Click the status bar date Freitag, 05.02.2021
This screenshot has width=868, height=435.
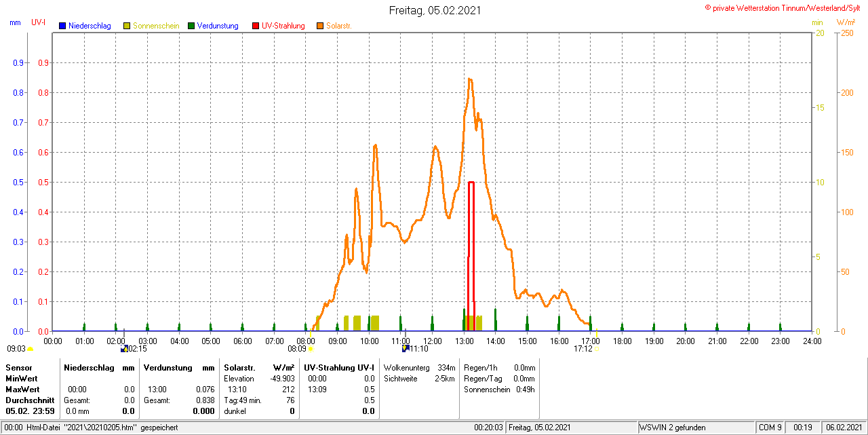[x=540, y=428]
